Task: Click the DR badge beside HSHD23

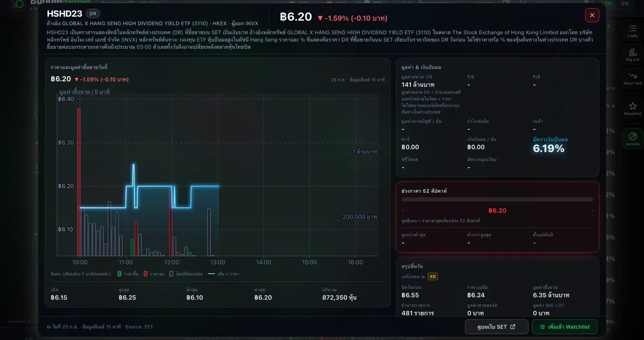Action: (x=93, y=14)
